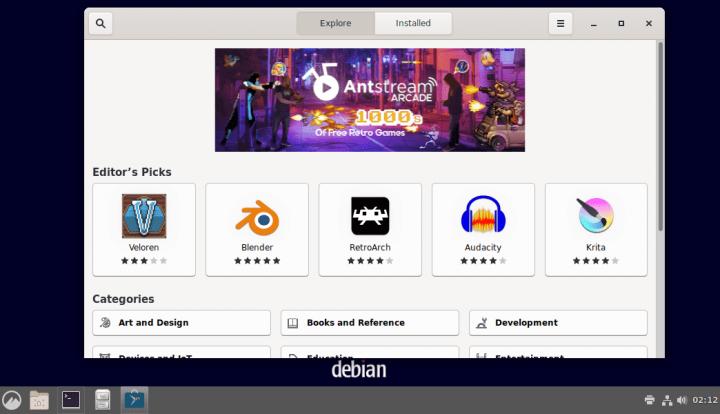
Task: Open the home folder in taskbar
Action: (x=40, y=400)
